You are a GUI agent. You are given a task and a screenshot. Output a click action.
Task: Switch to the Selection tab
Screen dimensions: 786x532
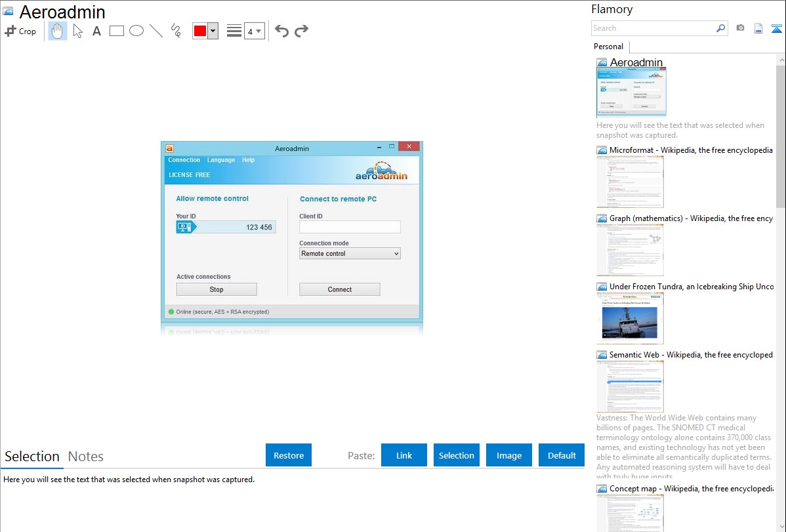pyautogui.click(x=32, y=457)
